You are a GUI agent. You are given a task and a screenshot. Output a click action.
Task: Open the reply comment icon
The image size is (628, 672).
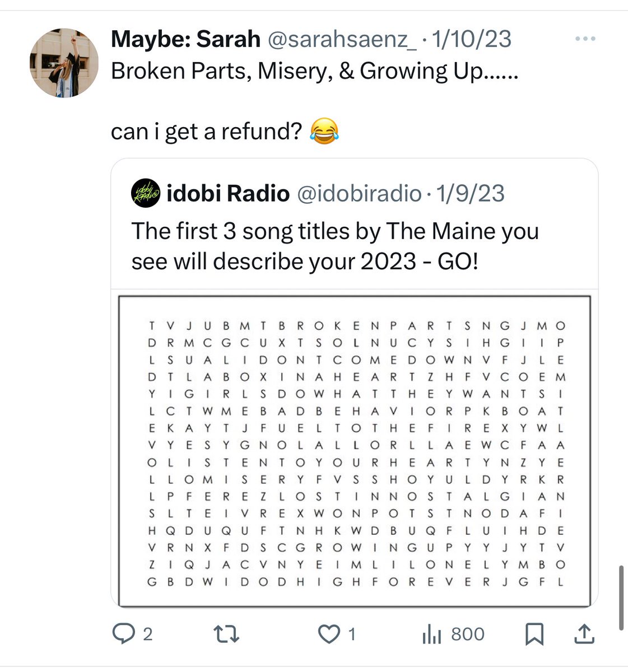(x=122, y=633)
